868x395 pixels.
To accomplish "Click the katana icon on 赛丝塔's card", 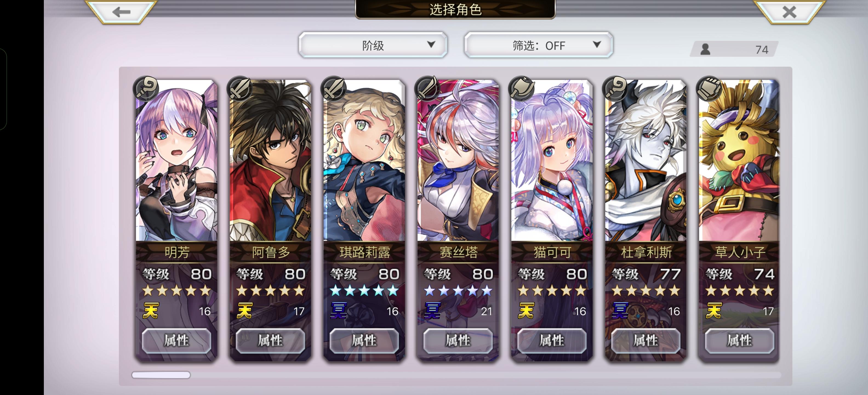I will (x=428, y=88).
